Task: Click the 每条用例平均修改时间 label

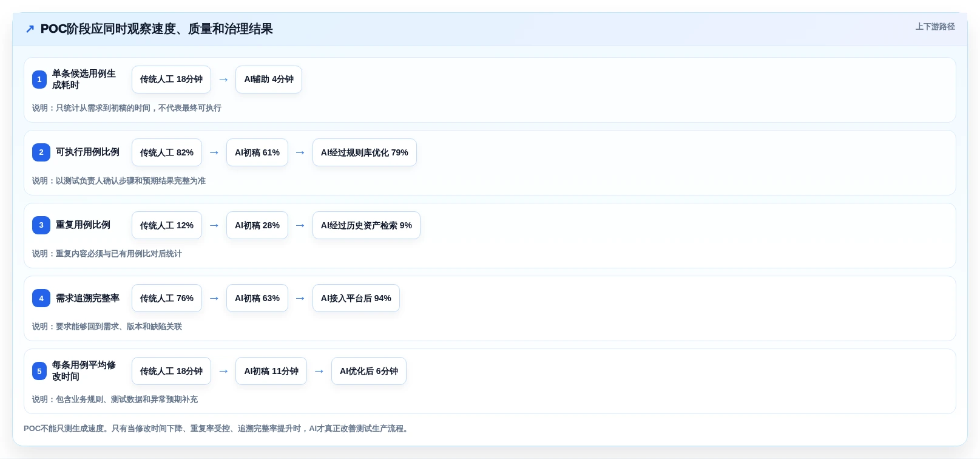Action: click(84, 371)
